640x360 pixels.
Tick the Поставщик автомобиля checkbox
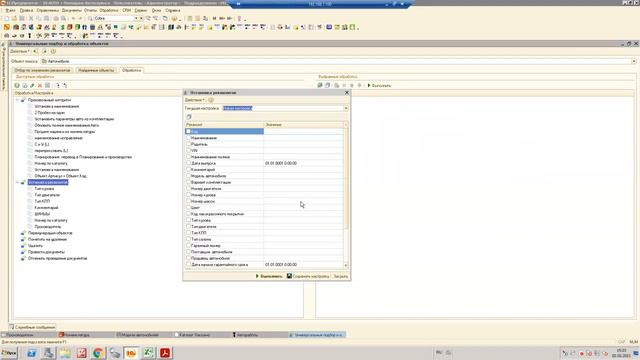tap(188, 252)
